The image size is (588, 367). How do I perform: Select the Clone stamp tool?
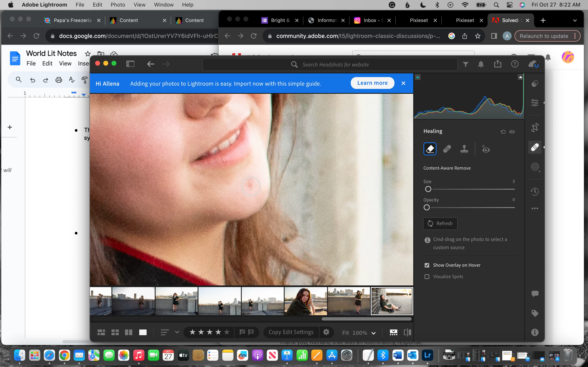[464, 149]
